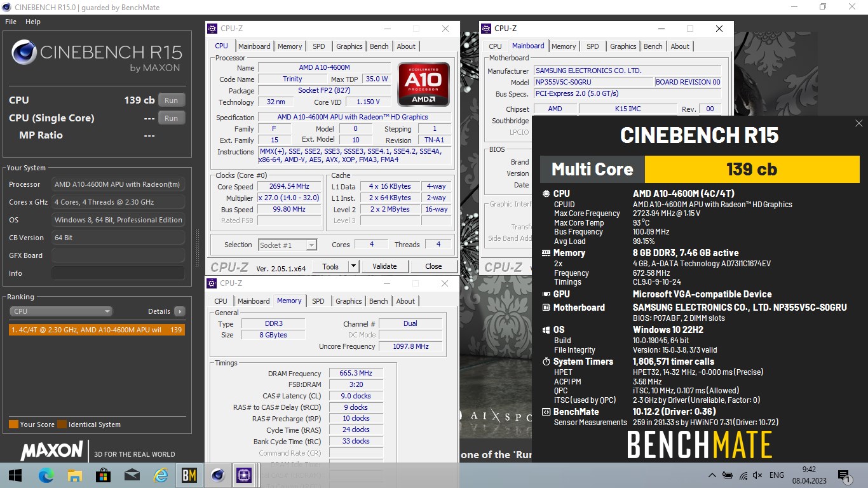Open Mainboard tab in first CPU-Z window
868x488 pixels.
coord(254,46)
